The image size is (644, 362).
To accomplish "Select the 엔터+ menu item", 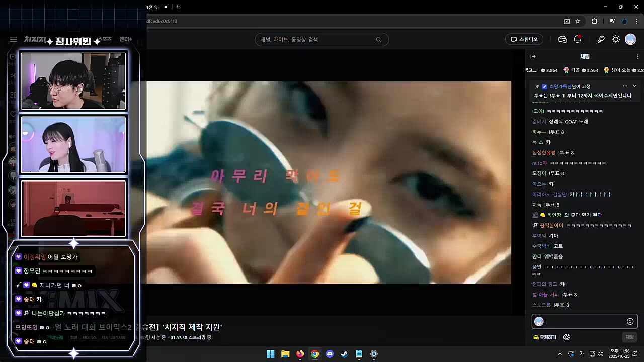I will click(125, 39).
